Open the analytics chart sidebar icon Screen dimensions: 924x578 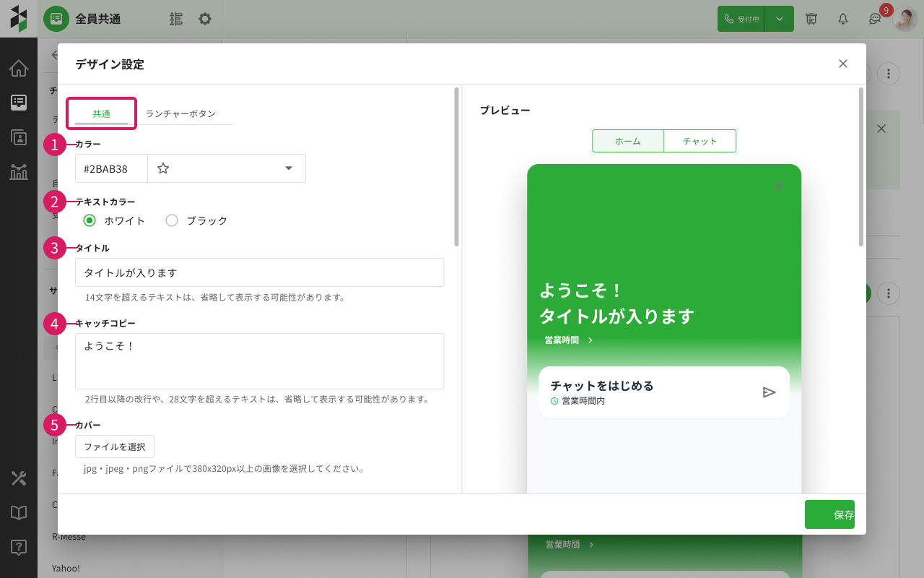tap(19, 172)
